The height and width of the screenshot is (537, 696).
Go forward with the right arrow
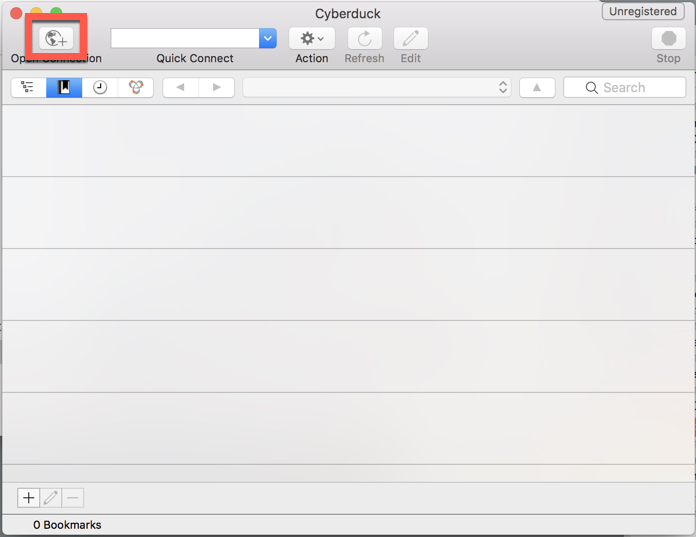click(x=217, y=87)
